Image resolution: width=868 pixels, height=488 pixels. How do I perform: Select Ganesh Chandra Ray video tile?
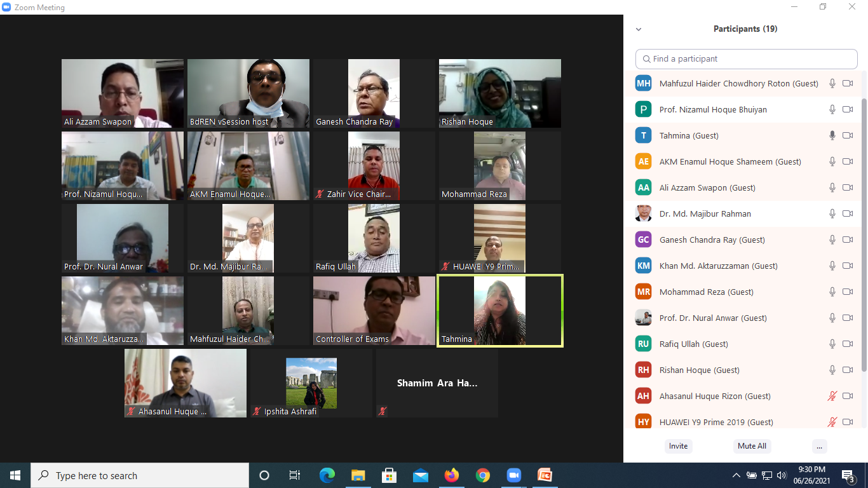point(374,93)
